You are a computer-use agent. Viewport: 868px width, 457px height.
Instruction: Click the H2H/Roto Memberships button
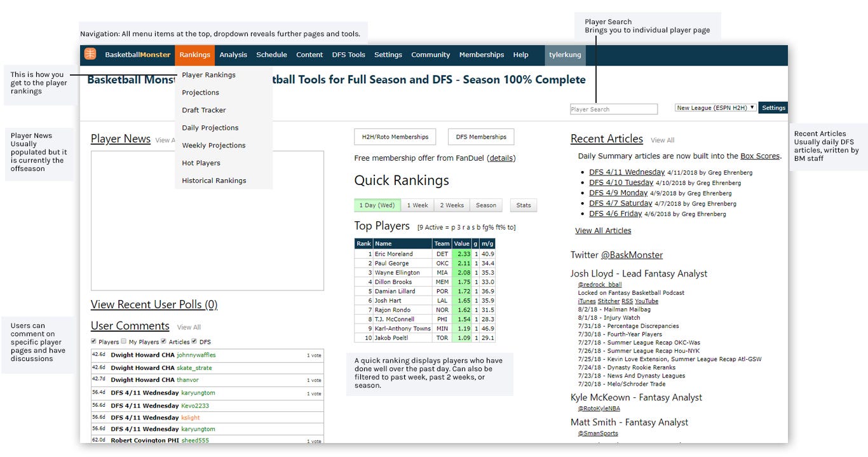395,137
